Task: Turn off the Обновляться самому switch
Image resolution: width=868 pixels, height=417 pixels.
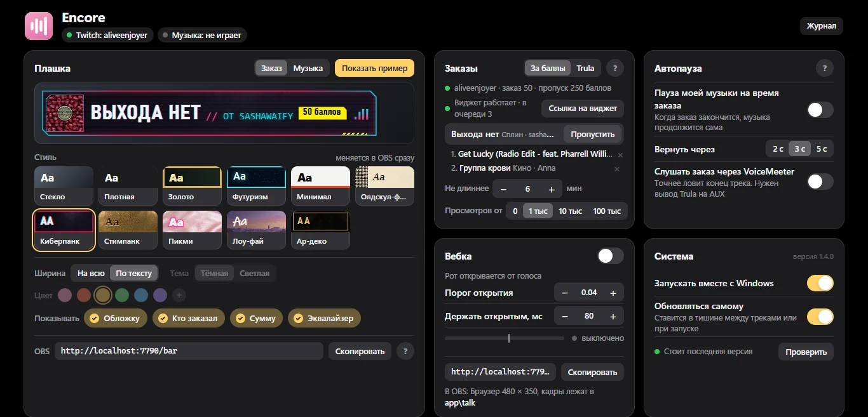Action: click(x=820, y=316)
